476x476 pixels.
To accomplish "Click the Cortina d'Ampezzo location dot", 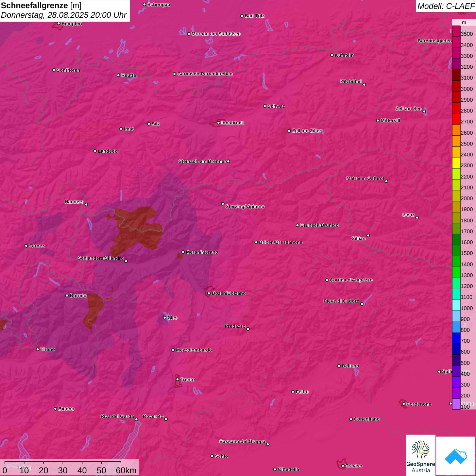I will (x=327, y=280).
